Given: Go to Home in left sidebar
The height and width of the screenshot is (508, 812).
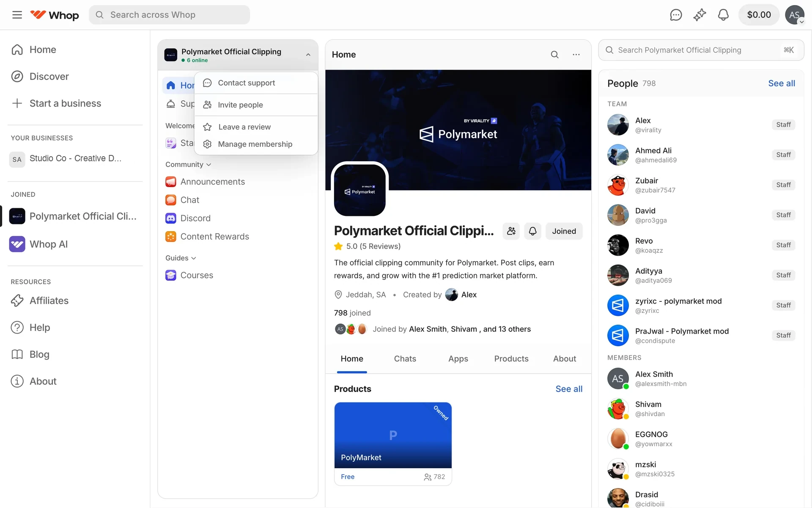Looking at the screenshot, I should click(75, 50).
